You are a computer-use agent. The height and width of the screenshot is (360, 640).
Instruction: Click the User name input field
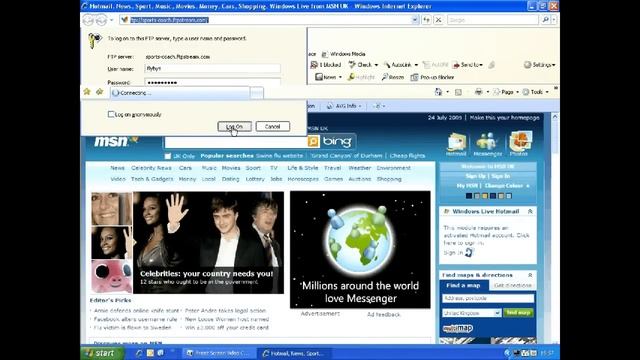(x=213, y=69)
